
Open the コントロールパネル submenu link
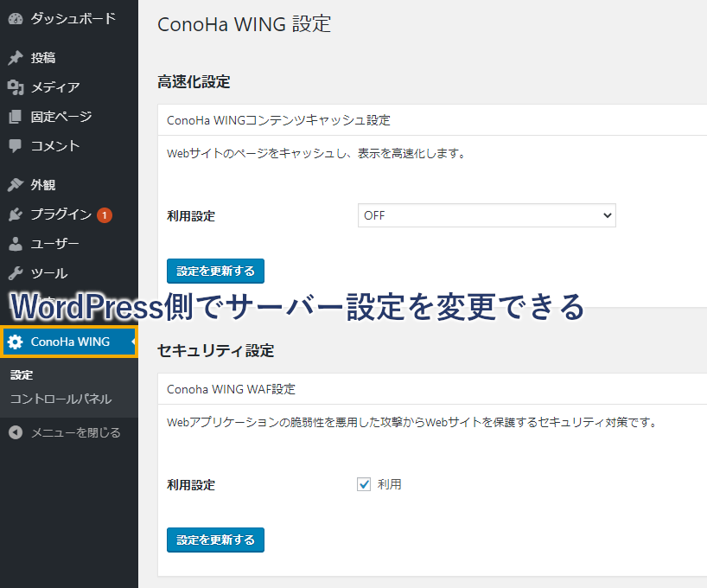(61, 399)
